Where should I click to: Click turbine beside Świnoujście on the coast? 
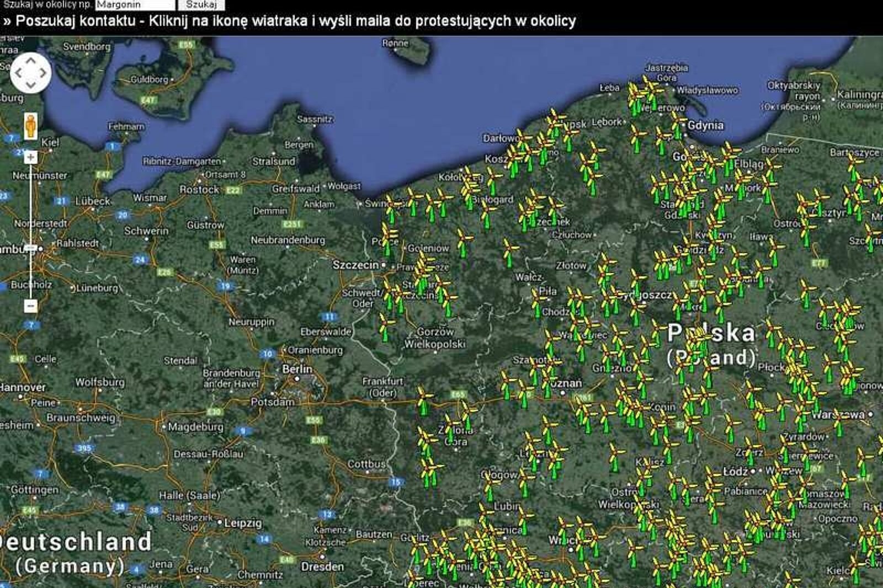pyautogui.click(x=391, y=210)
